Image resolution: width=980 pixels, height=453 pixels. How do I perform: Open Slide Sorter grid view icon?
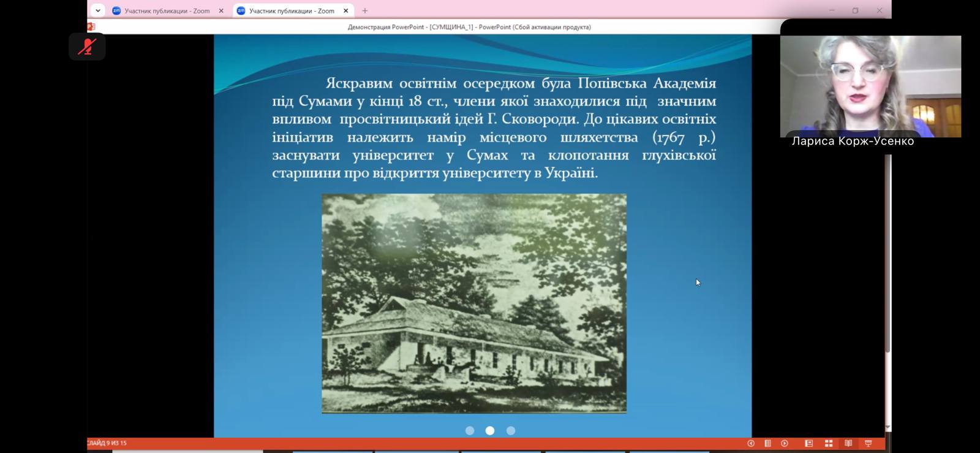[829, 443]
